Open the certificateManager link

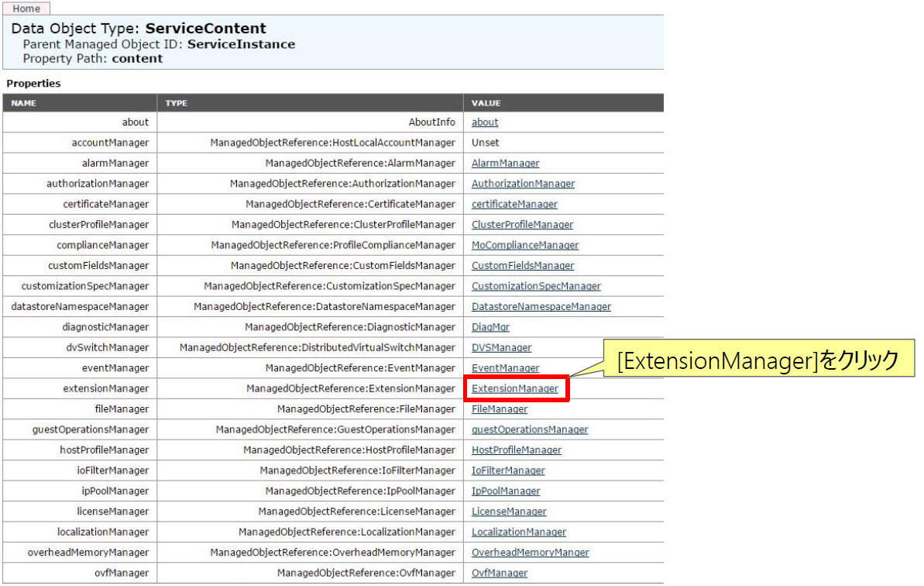(514, 205)
